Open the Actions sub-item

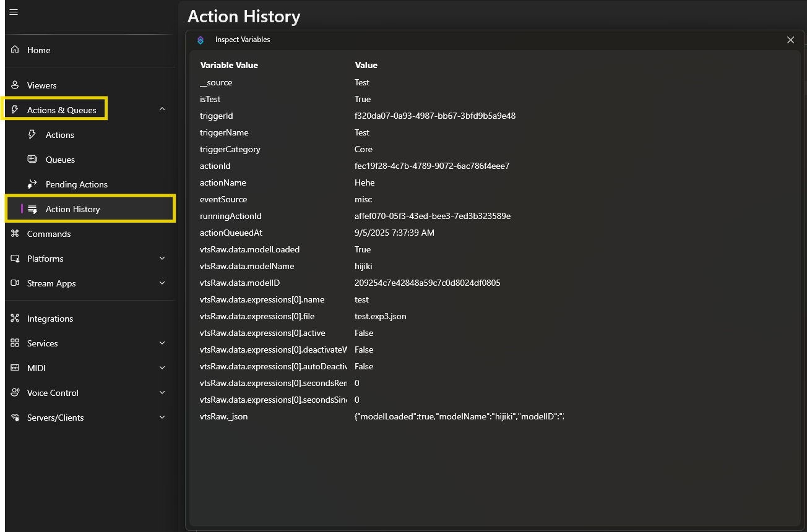click(59, 135)
